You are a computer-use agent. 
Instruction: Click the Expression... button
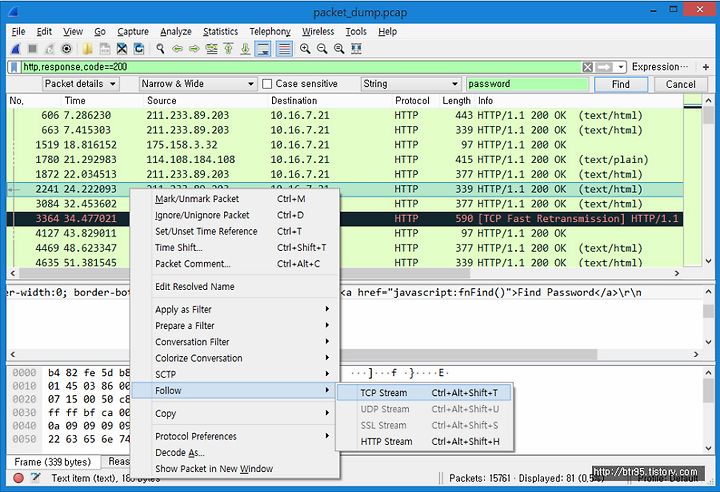(659, 67)
